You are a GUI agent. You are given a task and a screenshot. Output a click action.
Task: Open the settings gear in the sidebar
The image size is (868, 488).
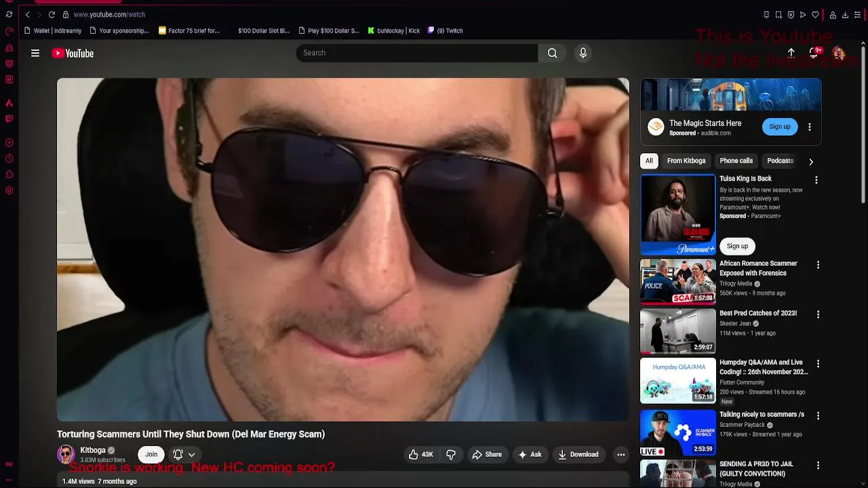[x=9, y=190]
